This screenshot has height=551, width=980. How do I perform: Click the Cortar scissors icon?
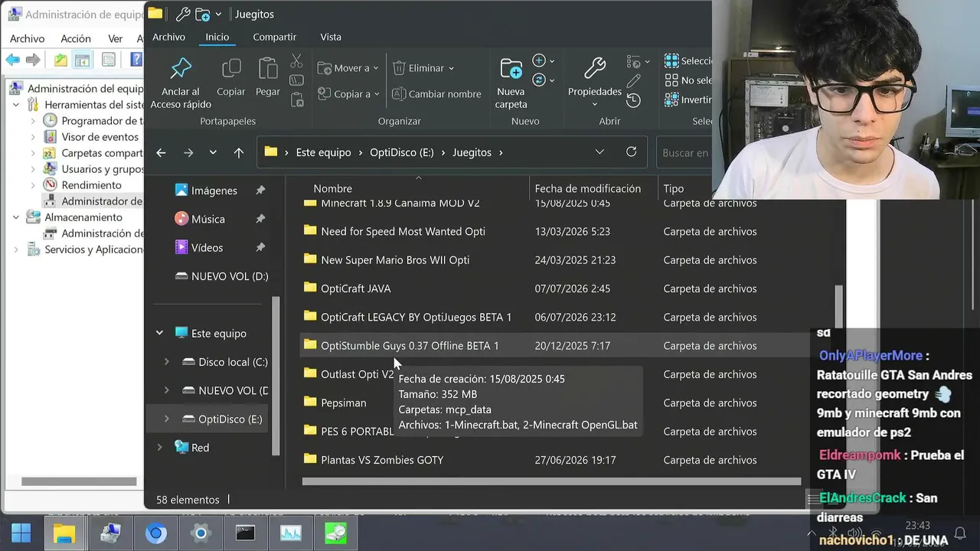296,60
